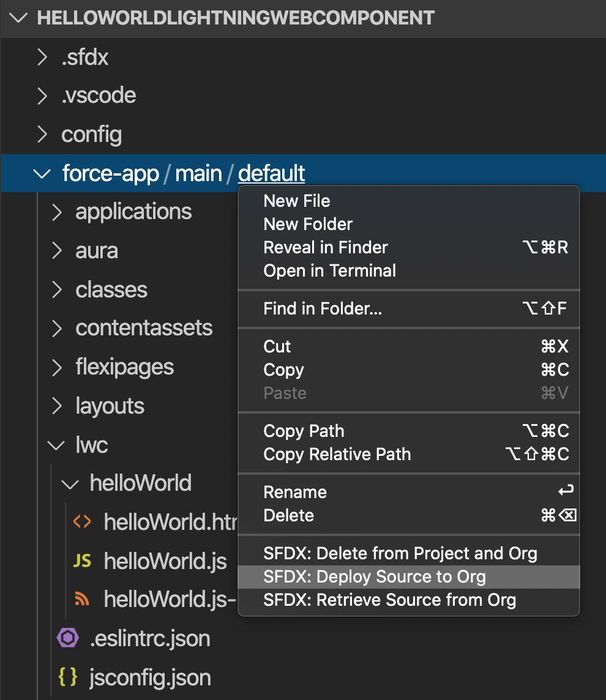Click the main path segment
606x700 pixels.
point(198,174)
